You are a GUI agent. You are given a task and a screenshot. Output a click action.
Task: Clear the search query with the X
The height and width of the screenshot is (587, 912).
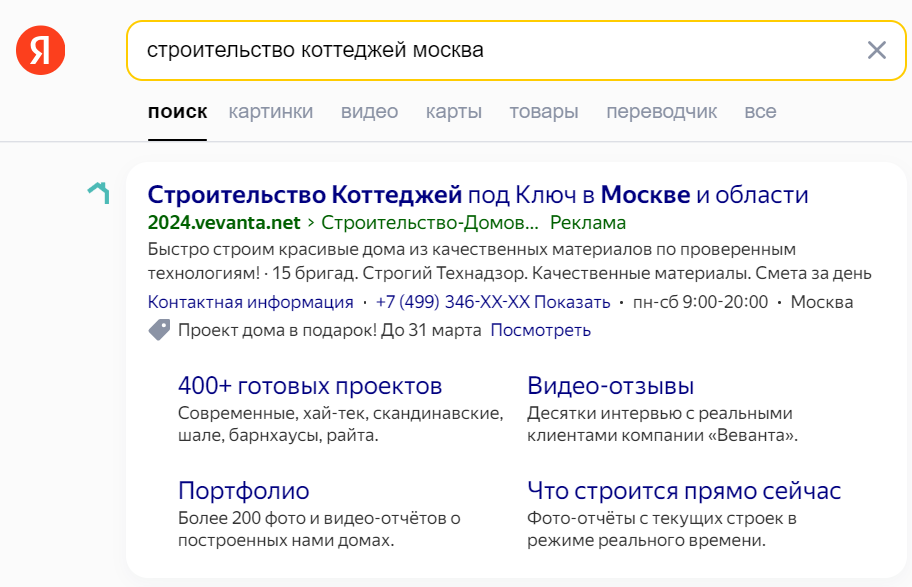877,50
